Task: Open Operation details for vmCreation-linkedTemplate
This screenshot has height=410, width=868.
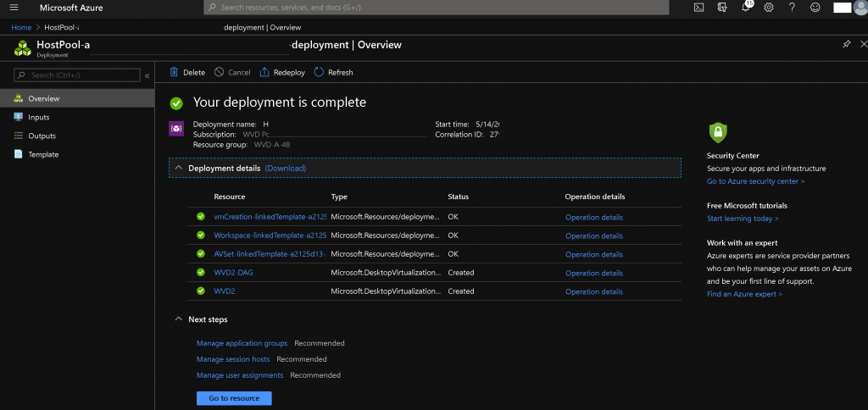Action: point(594,218)
